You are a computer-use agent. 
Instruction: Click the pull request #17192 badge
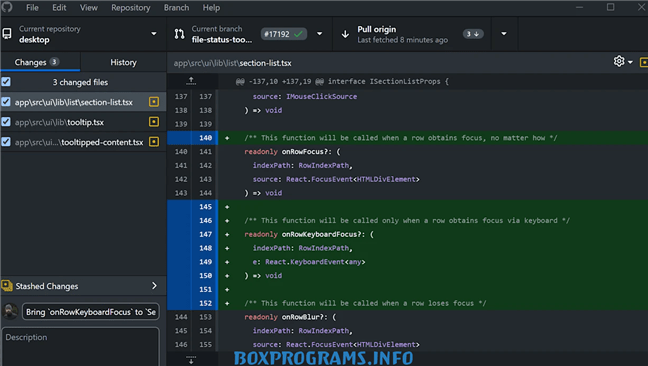pos(284,34)
